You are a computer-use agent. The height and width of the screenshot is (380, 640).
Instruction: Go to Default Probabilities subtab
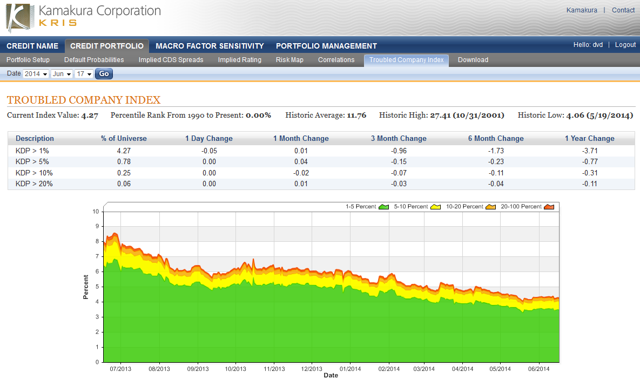[x=94, y=60]
